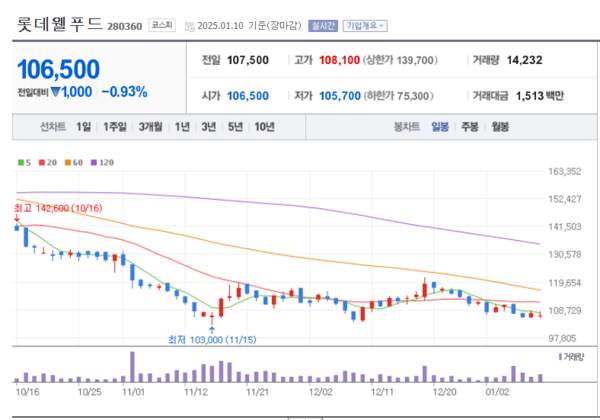Click the orange 60-day average legend
Viewport: 600px width, 420px height.
[74, 161]
